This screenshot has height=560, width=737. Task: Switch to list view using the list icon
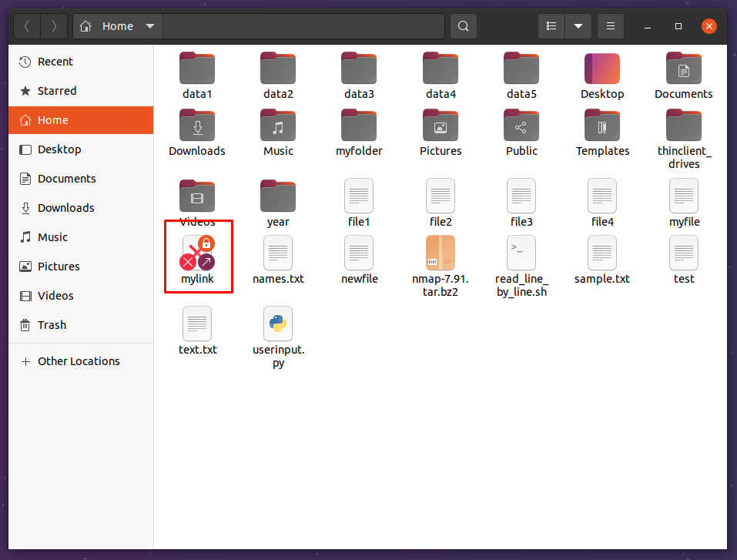coord(551,25)
